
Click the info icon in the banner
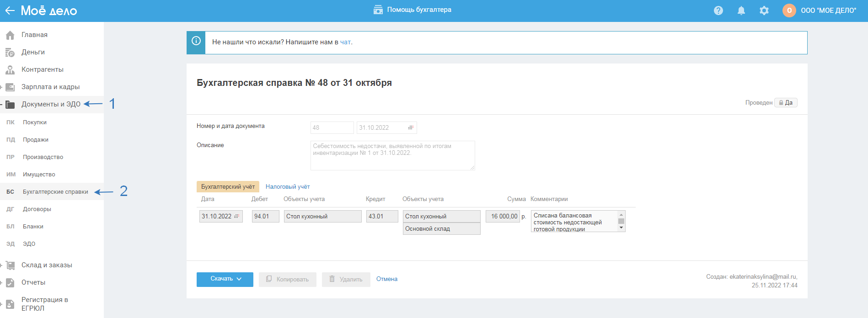(x=196, y=41)
